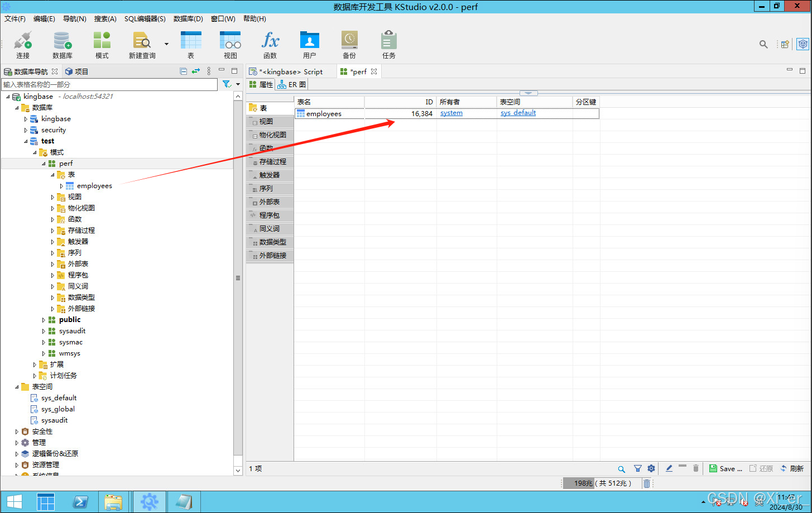Image resolution: width=812 pixels, height=513 pixels.
Task: Click the 连接 (Connect) toolbar icon
Action: (x=23, y=45)
